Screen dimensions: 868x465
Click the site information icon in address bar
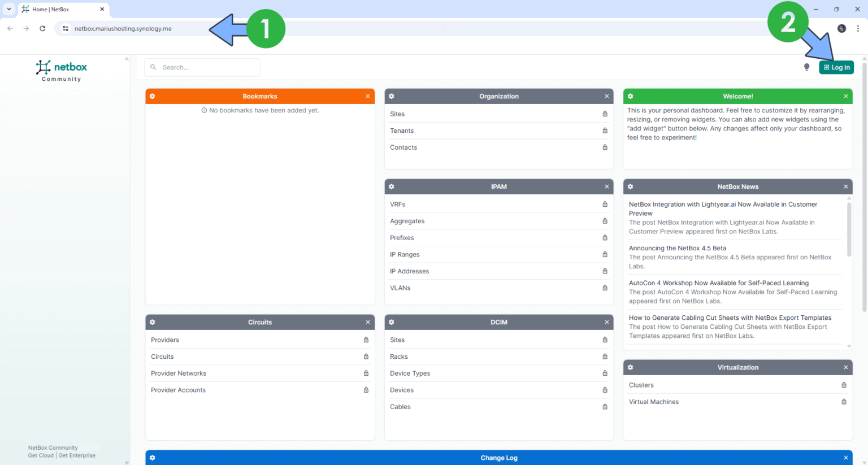pyautogui.click(x=65, y=28)
